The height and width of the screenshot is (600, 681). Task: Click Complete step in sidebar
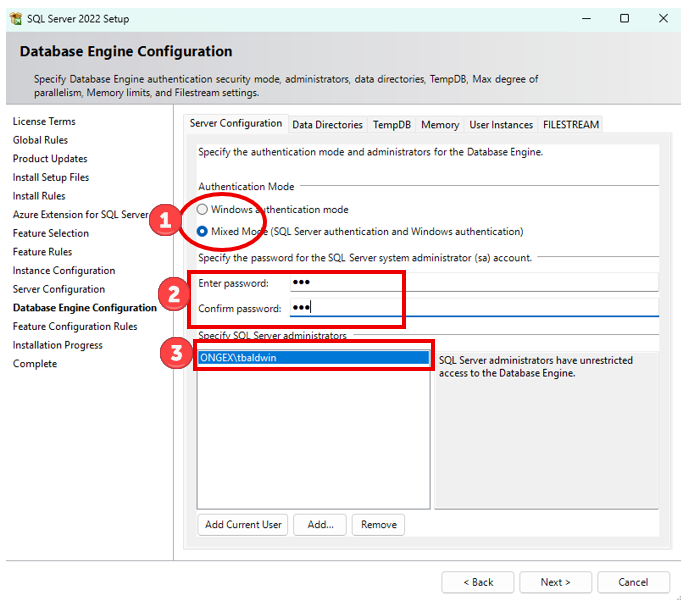35,364
